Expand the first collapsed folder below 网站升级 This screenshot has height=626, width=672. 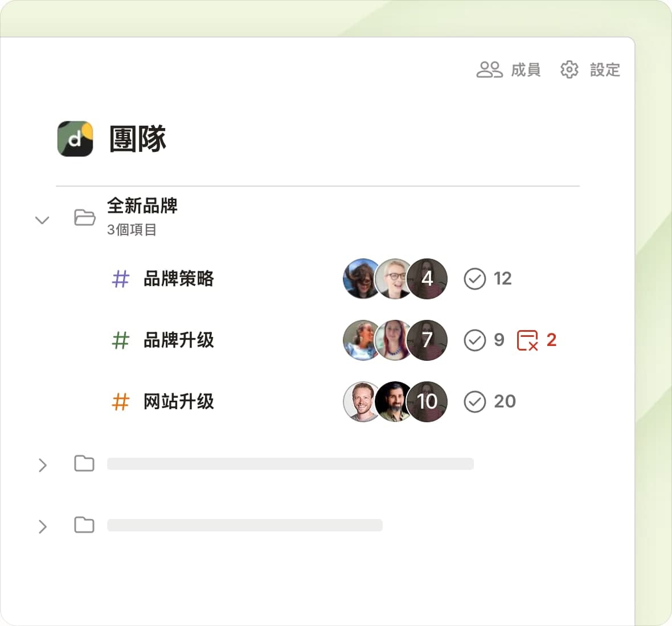coord(42,465)
